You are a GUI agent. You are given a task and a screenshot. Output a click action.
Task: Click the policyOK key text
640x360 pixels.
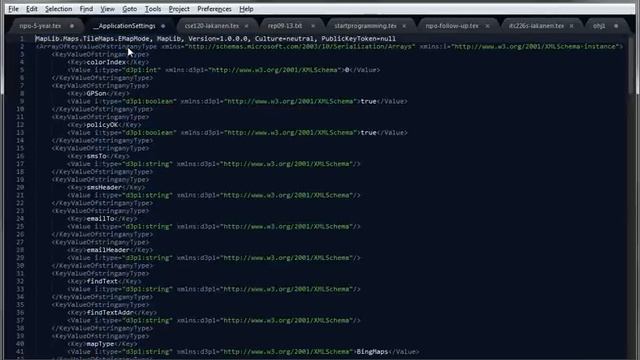tap(102, 125)
